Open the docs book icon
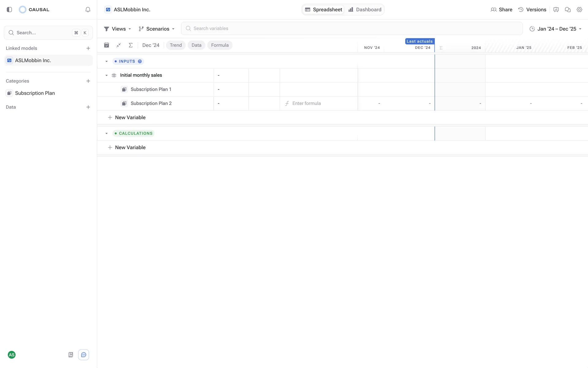 (x=71, y=355)
